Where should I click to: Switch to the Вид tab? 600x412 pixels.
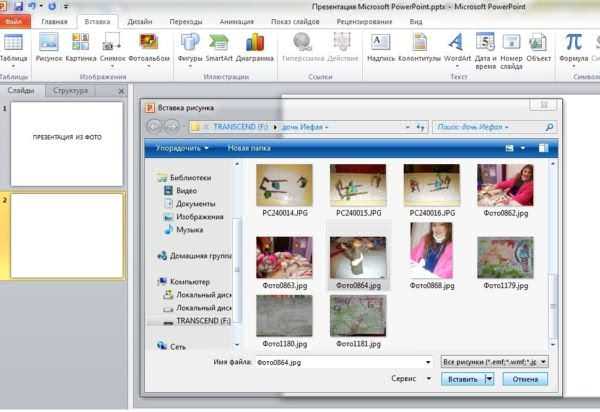416,22
